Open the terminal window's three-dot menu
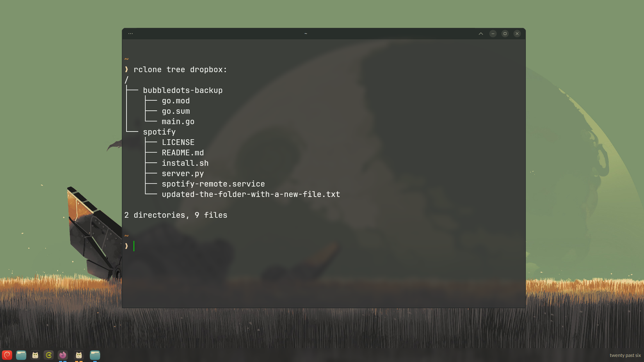 [x=131, y=34]
